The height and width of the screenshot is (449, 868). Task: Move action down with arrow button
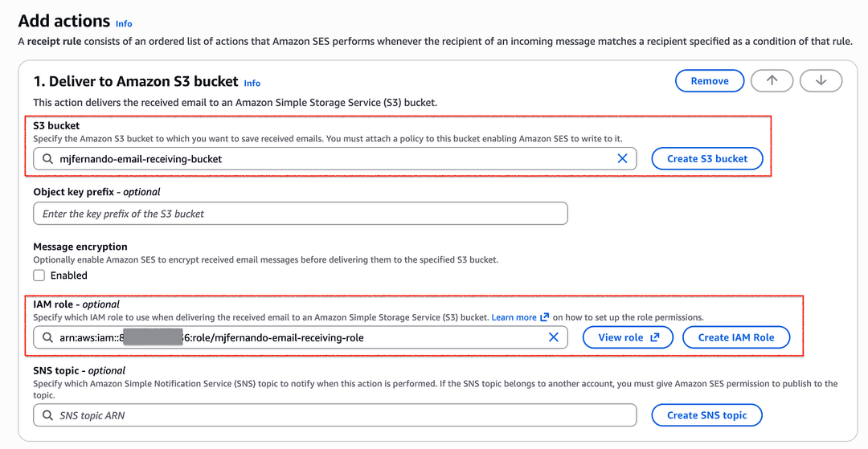coord(821,81)
